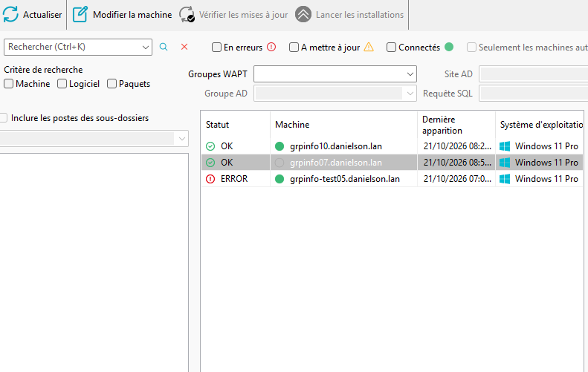This screenshot has height=372, width=588.
Task: Select the grpinfo-test05.danielson.lan row
Action: pos(392,179)
